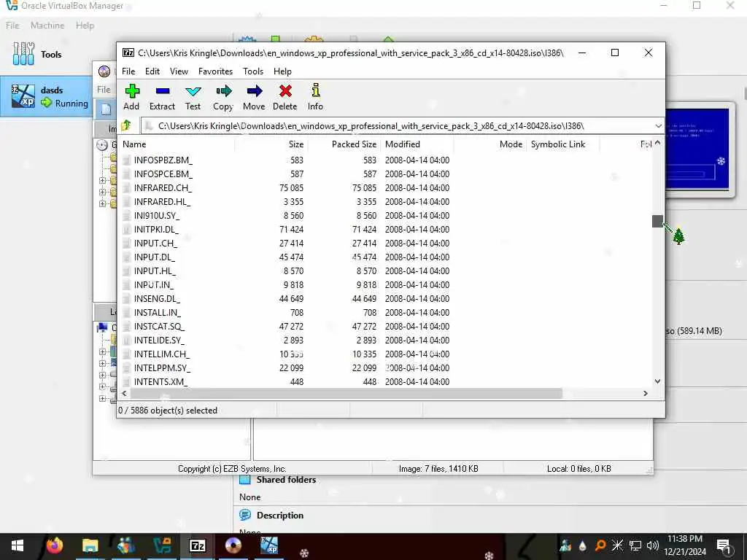Select file INTELPPM.SY_

(x=163, y=367)
